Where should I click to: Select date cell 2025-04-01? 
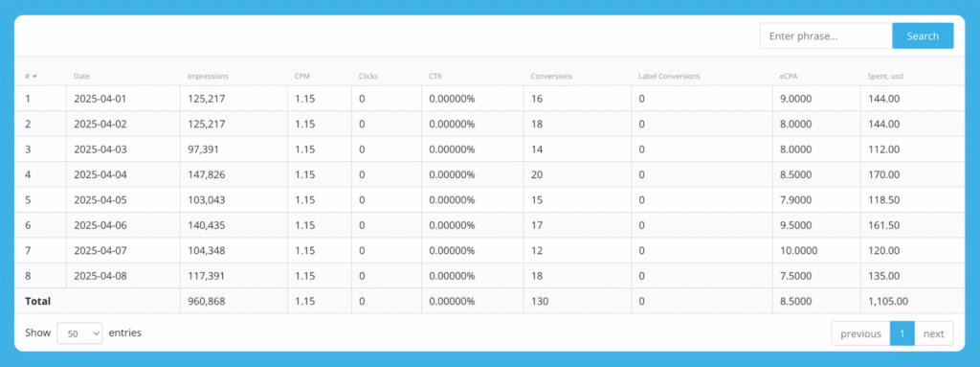coord(100,99)
